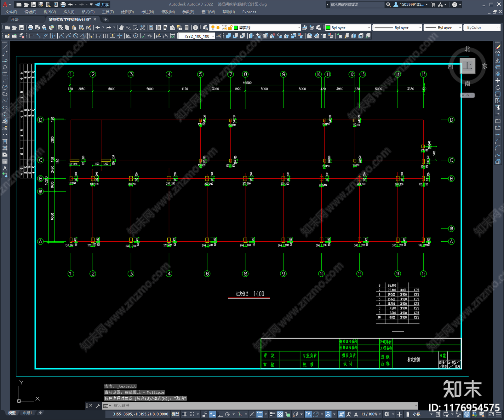Open the Autodesk App Store cart icon

[433, 4]
